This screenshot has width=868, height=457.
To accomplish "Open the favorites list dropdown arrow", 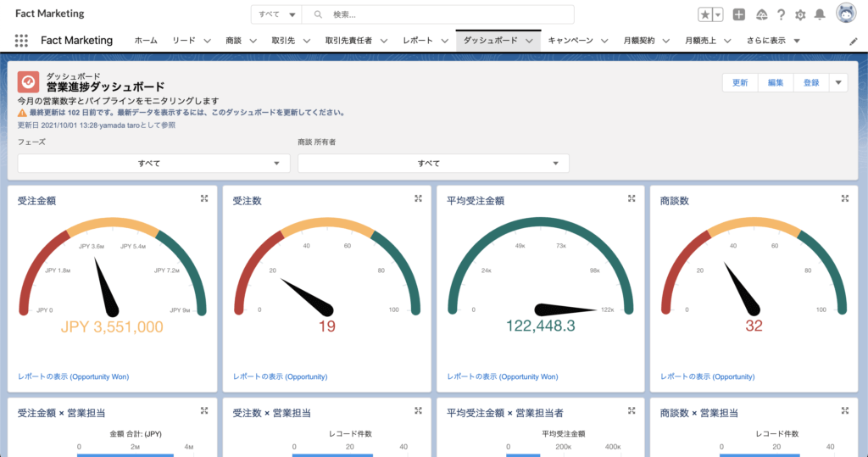I will point(717,15).
